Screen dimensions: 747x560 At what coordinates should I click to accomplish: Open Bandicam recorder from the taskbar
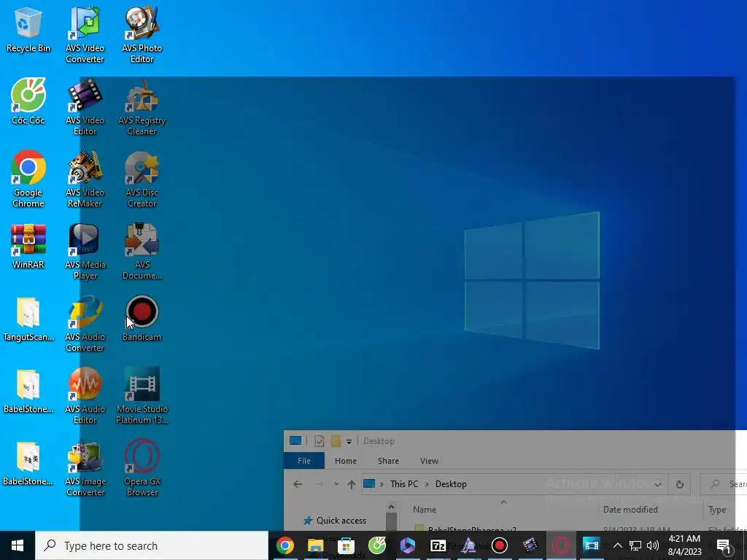point(499,545)
